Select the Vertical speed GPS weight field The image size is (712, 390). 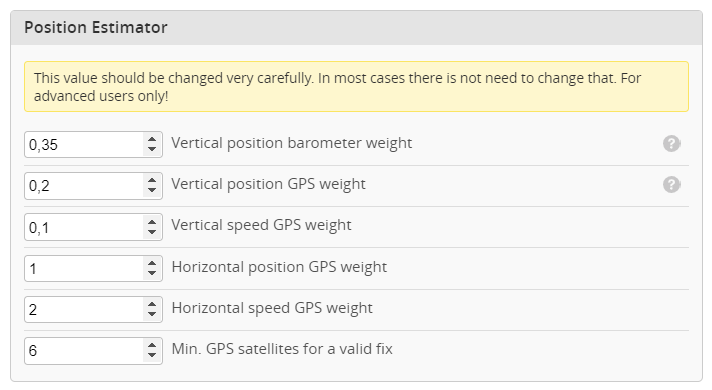pos(84,227)
